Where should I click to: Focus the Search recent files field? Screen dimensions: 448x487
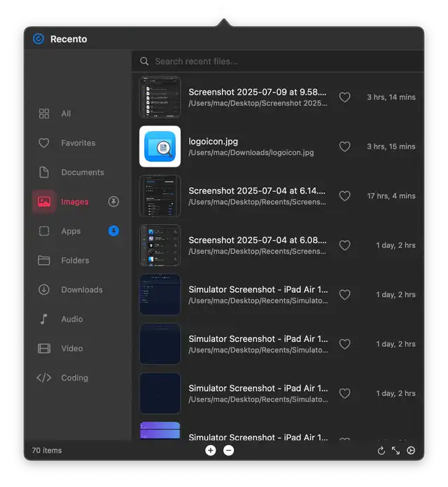click(278, 61)
